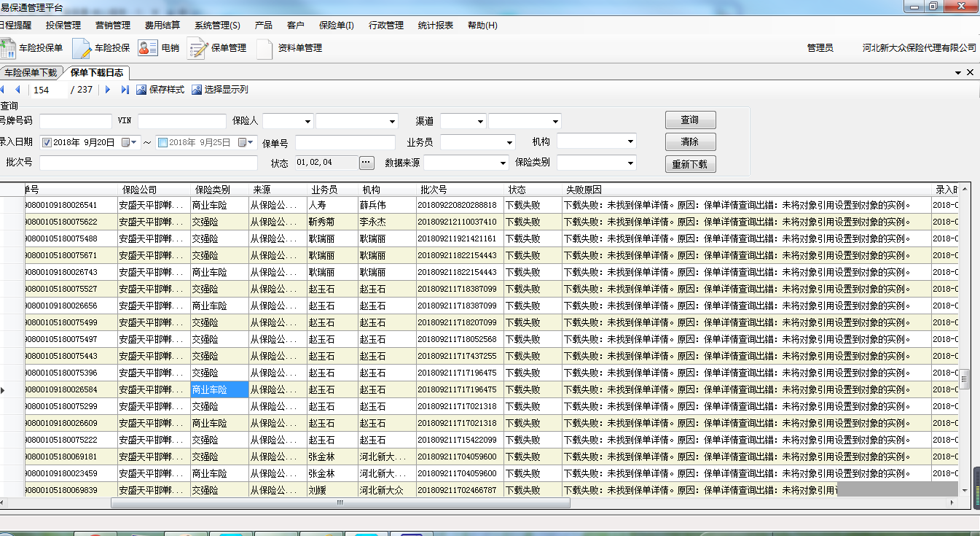Screen dimensions: 980x536
Task: Open 资料单管理 blank document icon
Action: point(265,48)
